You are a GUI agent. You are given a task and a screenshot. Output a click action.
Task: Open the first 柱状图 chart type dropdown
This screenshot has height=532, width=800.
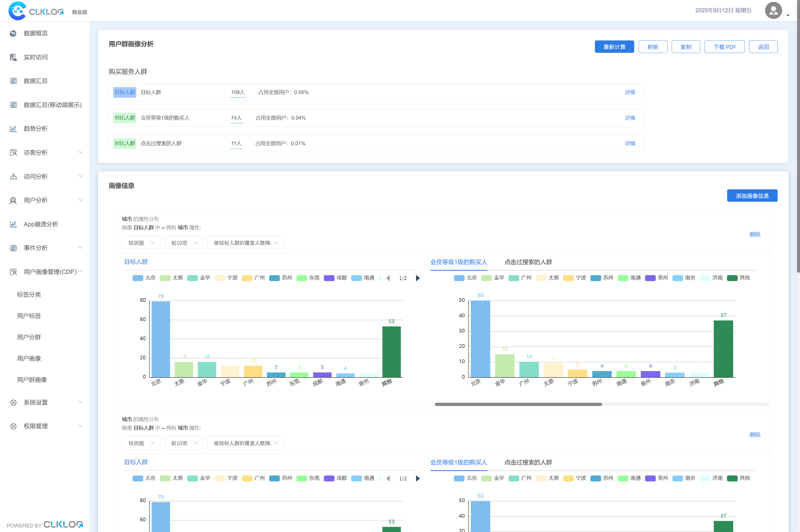pos(141,243)
